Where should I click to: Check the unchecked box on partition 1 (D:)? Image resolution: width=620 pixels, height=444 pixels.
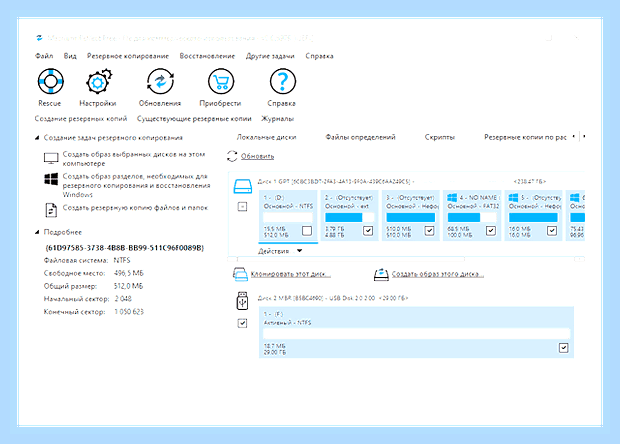click(x=307, y=231)
